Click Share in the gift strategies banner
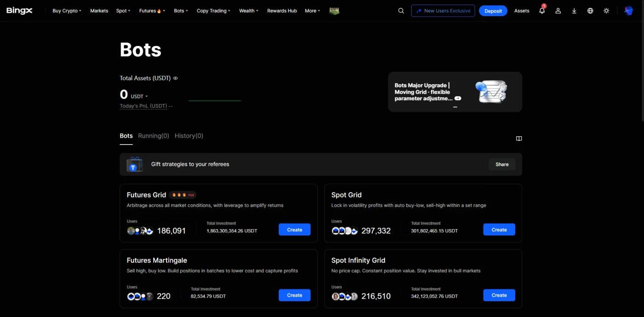The height and width of the screenshot is (317, 644). pyautogui.click(x=502, y=164)
